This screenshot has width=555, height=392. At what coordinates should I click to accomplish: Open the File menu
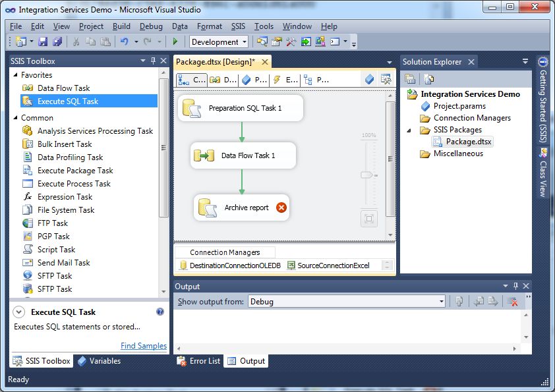click(16, 26)
